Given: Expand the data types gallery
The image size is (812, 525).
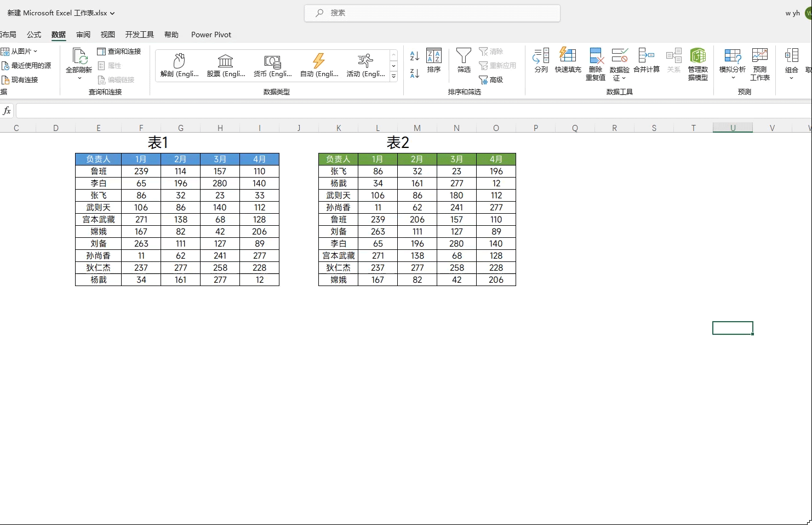Looking at the screenshot, I should pyautogui.click(x=393, y=77).
